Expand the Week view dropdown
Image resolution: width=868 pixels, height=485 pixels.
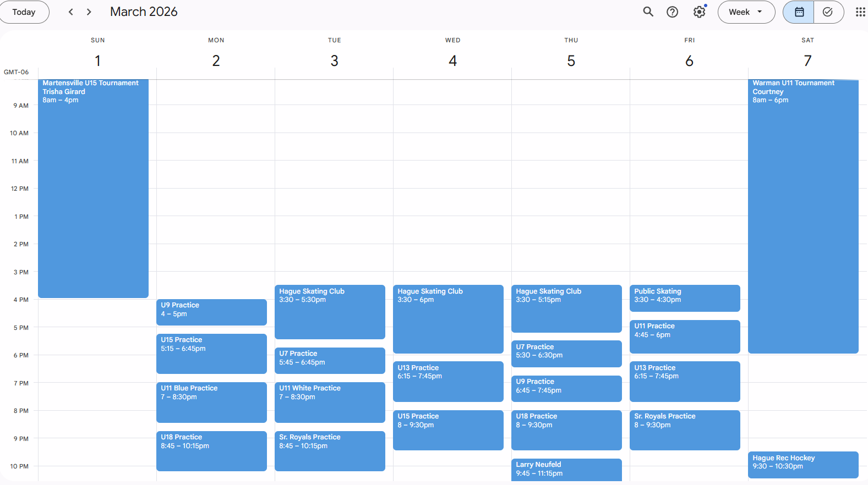pos(746,12)
